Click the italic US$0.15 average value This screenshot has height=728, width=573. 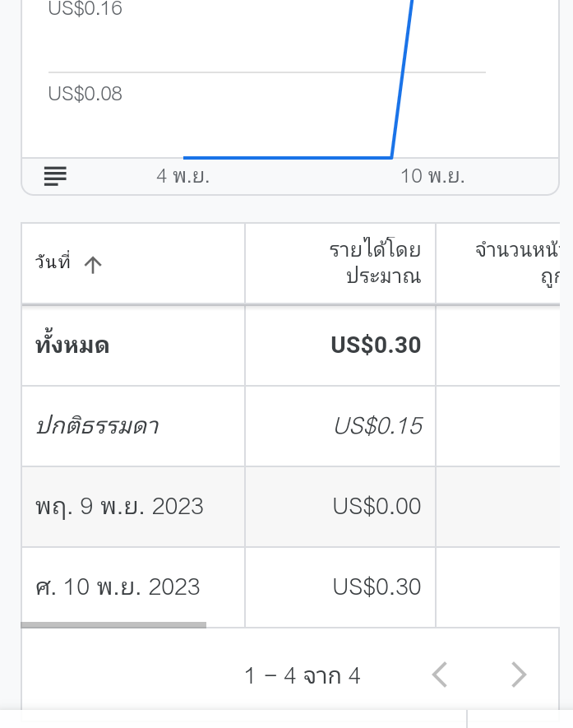point(378,426)
